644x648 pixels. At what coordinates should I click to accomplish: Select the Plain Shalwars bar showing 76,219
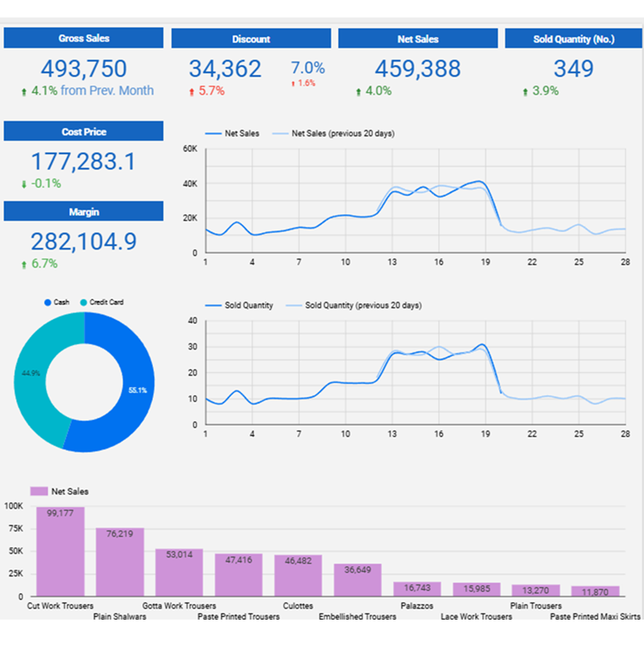(120, 562)
